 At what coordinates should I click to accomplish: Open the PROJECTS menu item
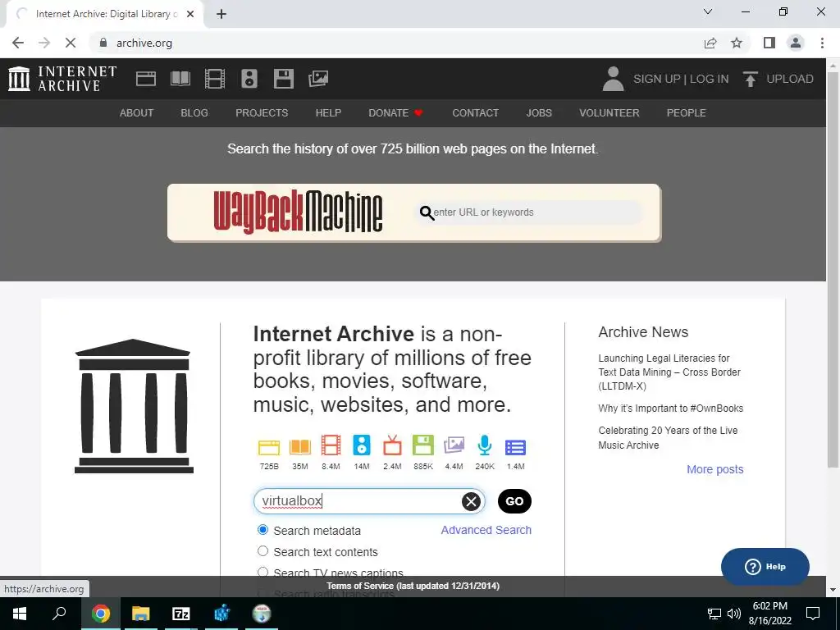[x=262, y=113]
